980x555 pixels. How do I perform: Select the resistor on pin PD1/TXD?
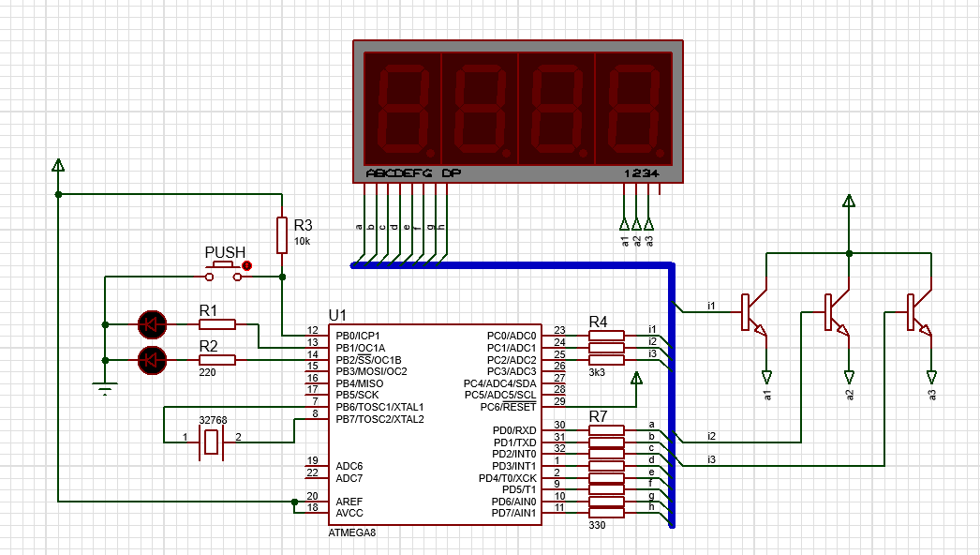click(606, 442)
